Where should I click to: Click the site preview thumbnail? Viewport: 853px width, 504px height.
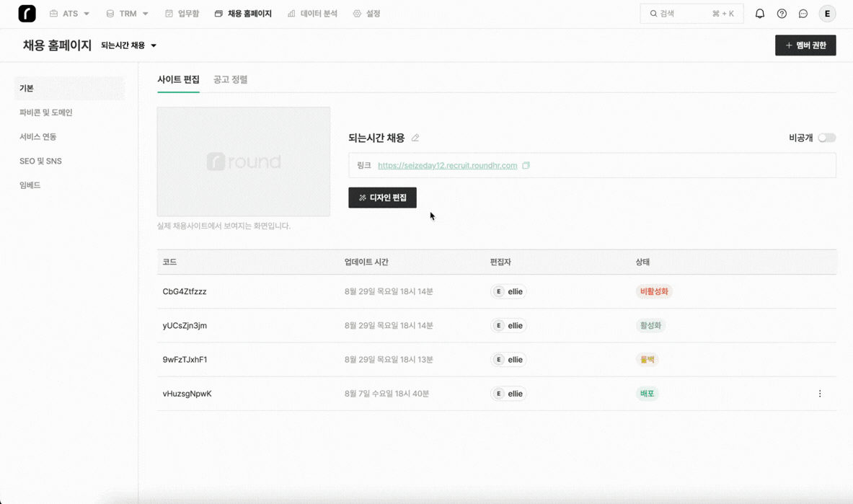[244, 162]
